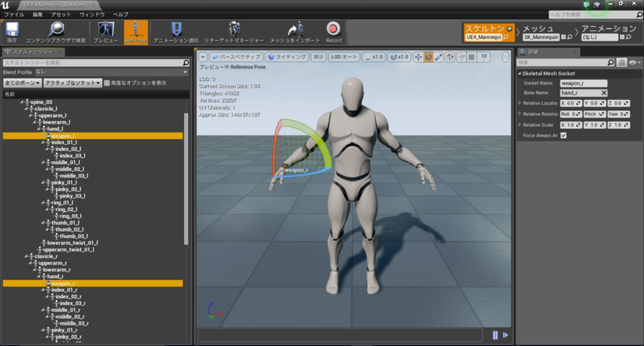Open the viewport options arrow menu
This screenshot has width=644, height=346.
203,57
